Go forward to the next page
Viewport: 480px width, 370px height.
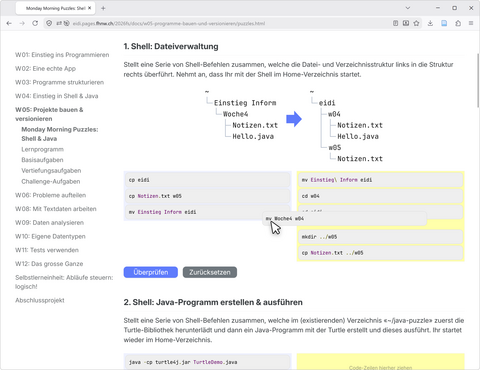tap(22, 23)
